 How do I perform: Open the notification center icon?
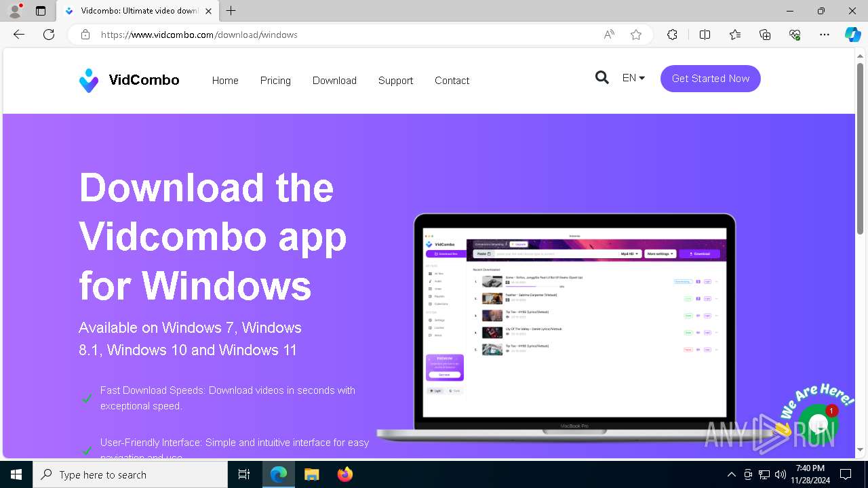[x=846, y=474]
